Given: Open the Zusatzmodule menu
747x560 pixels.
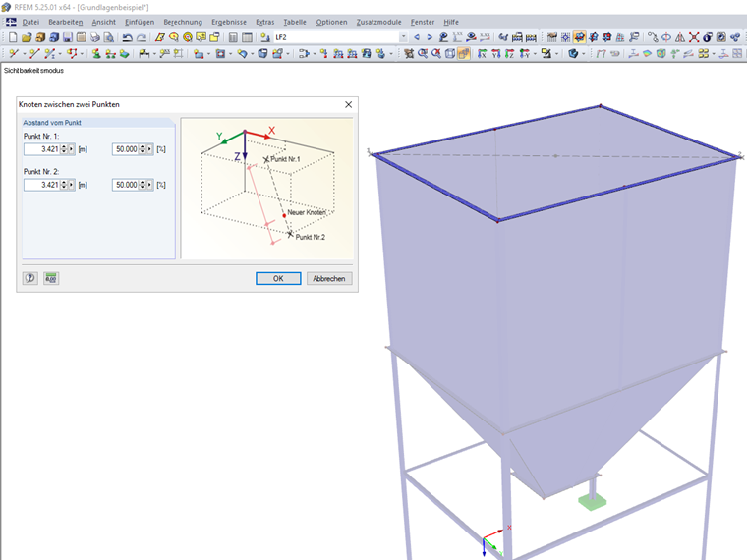Looking at the screenshot, I should pos(378,22).
